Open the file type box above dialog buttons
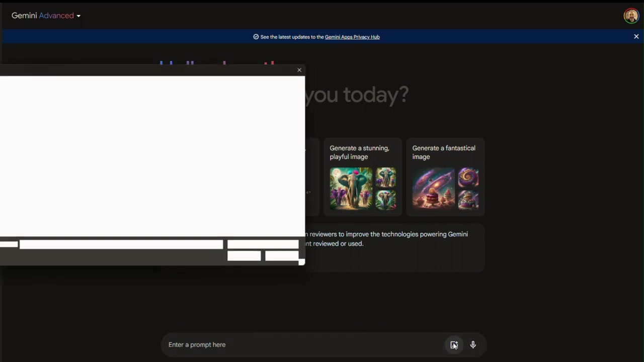The width and height of the screenshot is (644, 362). tap(263, 244)
